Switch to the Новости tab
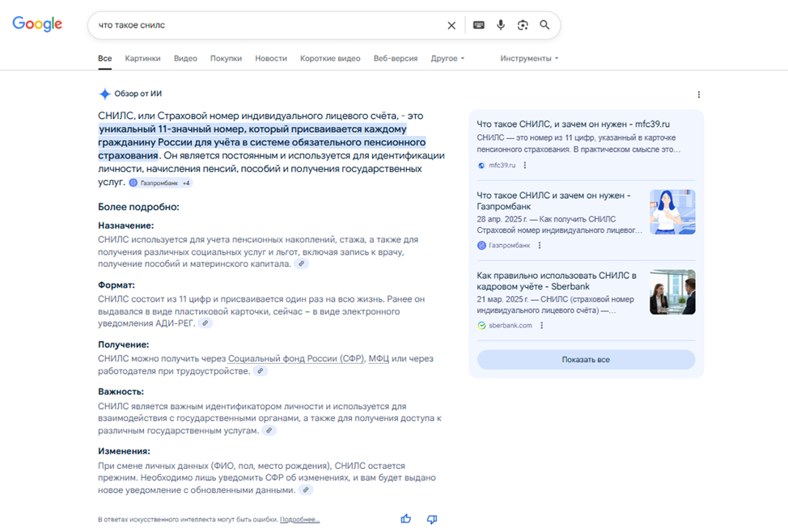 [x=271, y=58]
